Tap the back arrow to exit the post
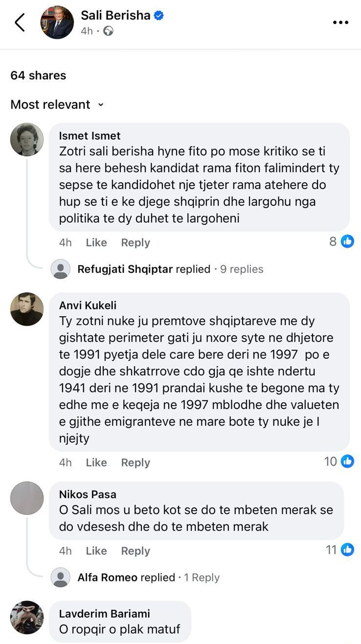 tap(20, 22)
